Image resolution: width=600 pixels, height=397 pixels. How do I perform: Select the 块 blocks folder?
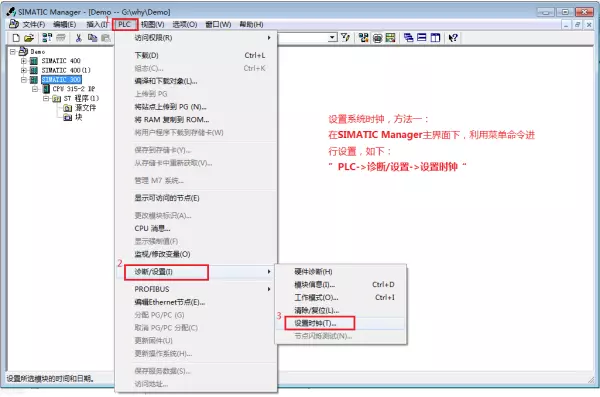[x=78, y=117]
